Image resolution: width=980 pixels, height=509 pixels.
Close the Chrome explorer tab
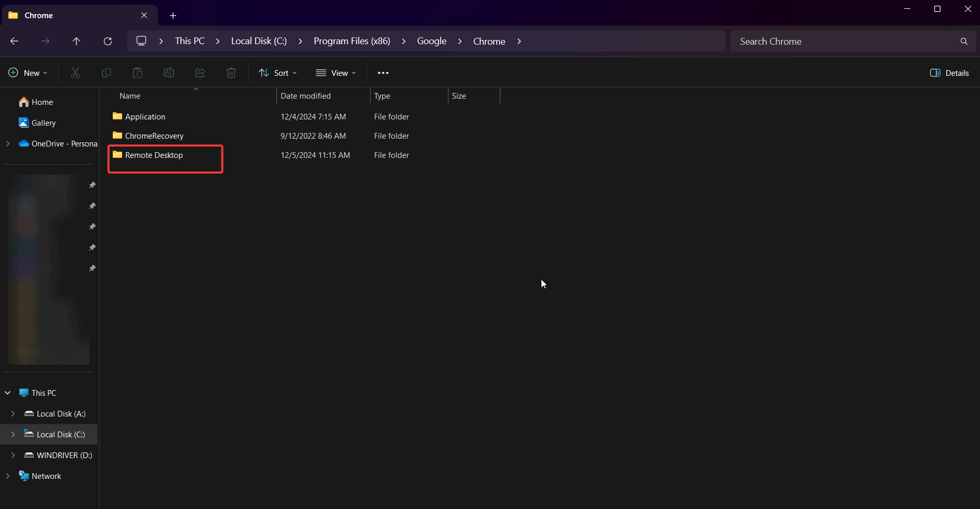coord(144,15)
